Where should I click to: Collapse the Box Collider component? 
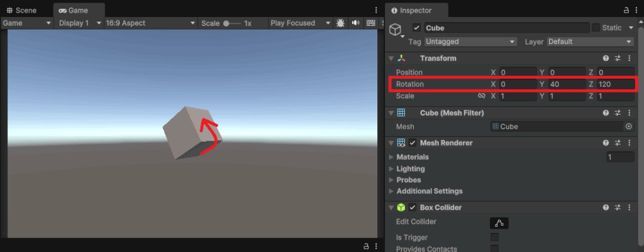point(391,207)
